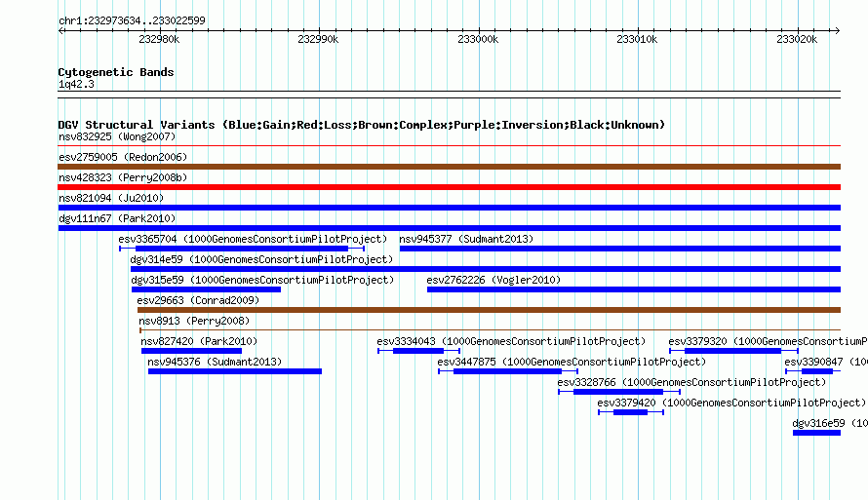Click the esv3328766 variant feature bar
The width and height of the screenshot is (868, 500).
(619, 392)
